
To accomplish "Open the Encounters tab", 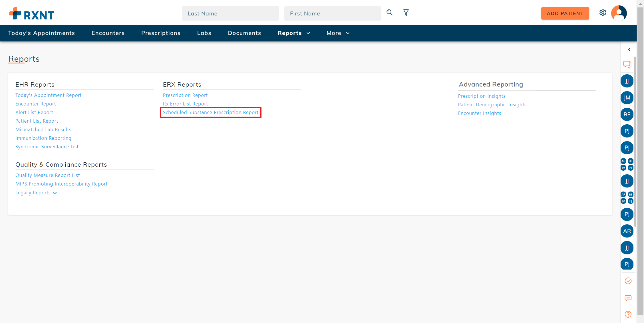I will (x=108, y=33).
